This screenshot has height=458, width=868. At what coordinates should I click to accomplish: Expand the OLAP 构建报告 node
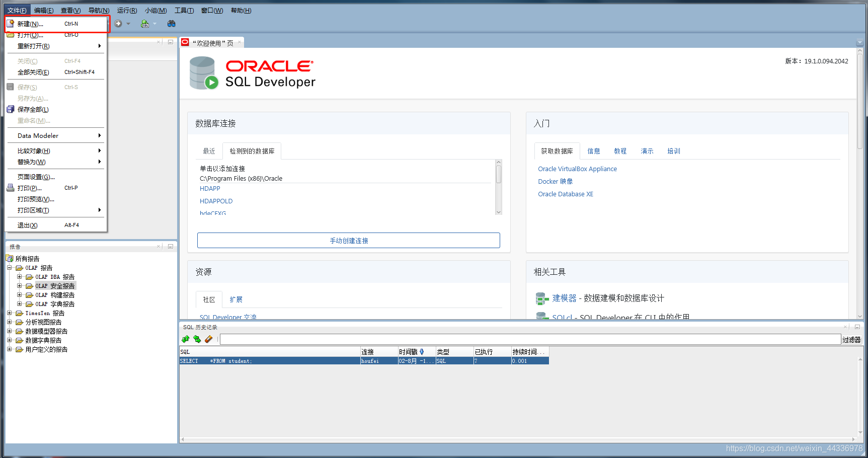pyautogui.click(x=20, y=295)
